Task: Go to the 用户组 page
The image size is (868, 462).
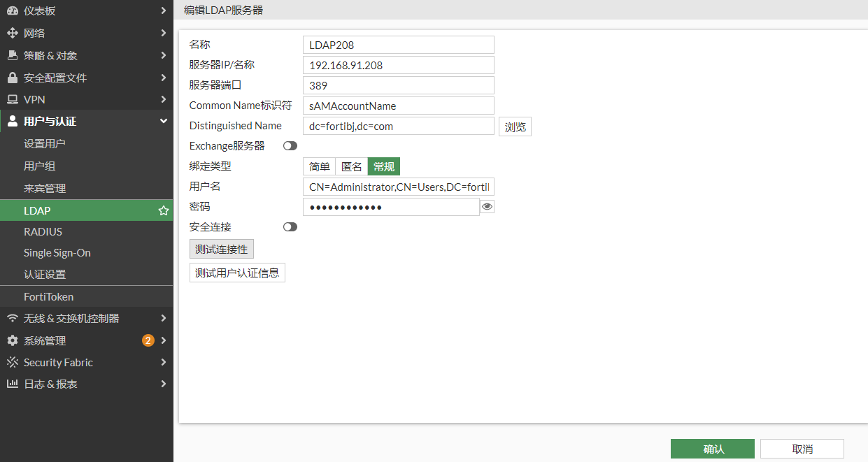Action: [x=39, y=166]
